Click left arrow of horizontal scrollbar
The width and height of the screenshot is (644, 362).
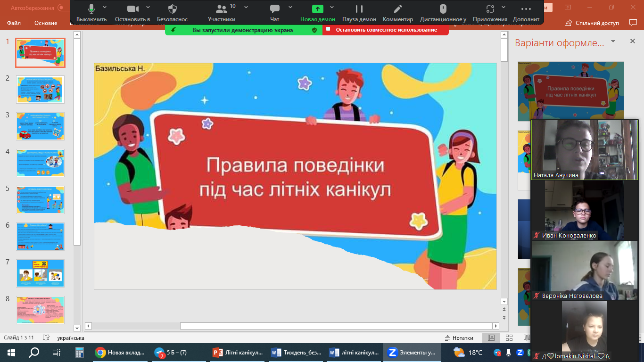click(x=89, y=326)
